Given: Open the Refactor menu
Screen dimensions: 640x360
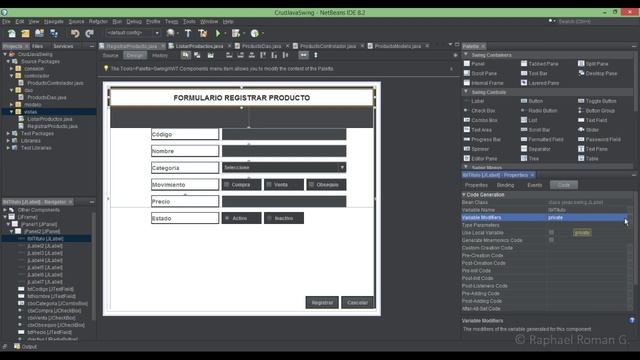Looking at the screenshot, I should coord(98,21).
